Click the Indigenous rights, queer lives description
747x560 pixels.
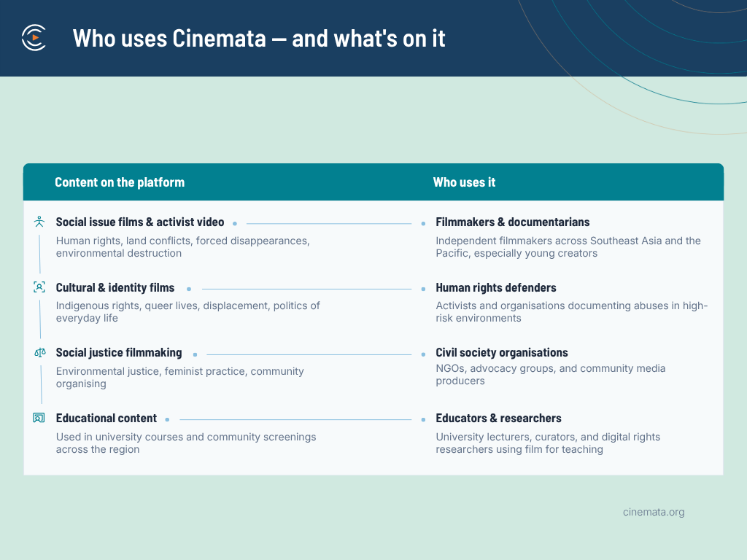[x=187, y=311]
